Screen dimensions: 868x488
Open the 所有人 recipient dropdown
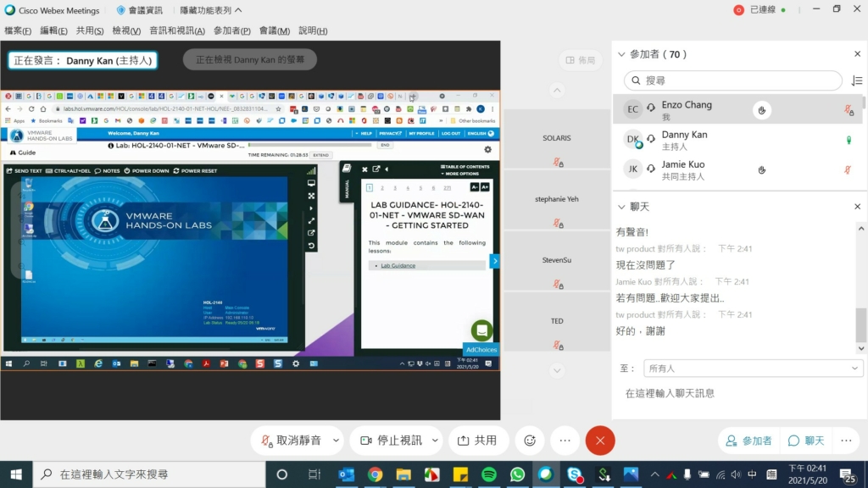(x=753, y=369)
